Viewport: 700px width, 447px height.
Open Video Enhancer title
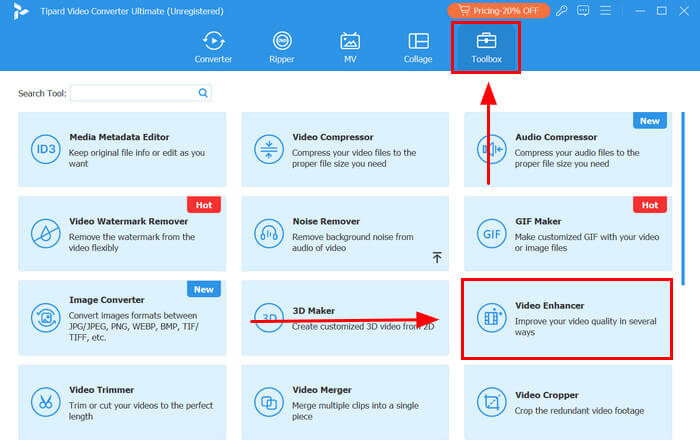[549, 306]
